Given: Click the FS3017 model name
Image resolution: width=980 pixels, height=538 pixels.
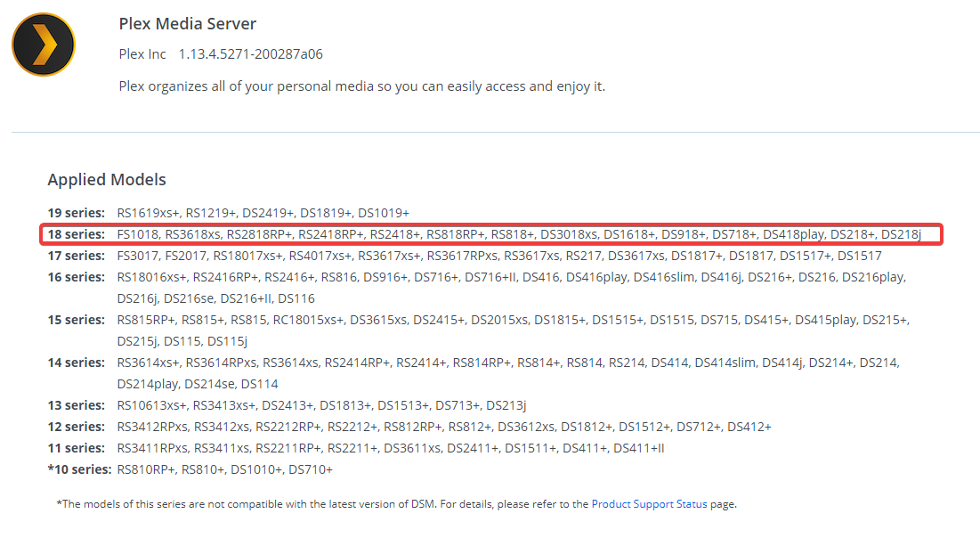Looking at the screenshot, I should click(x=137, y=256).
